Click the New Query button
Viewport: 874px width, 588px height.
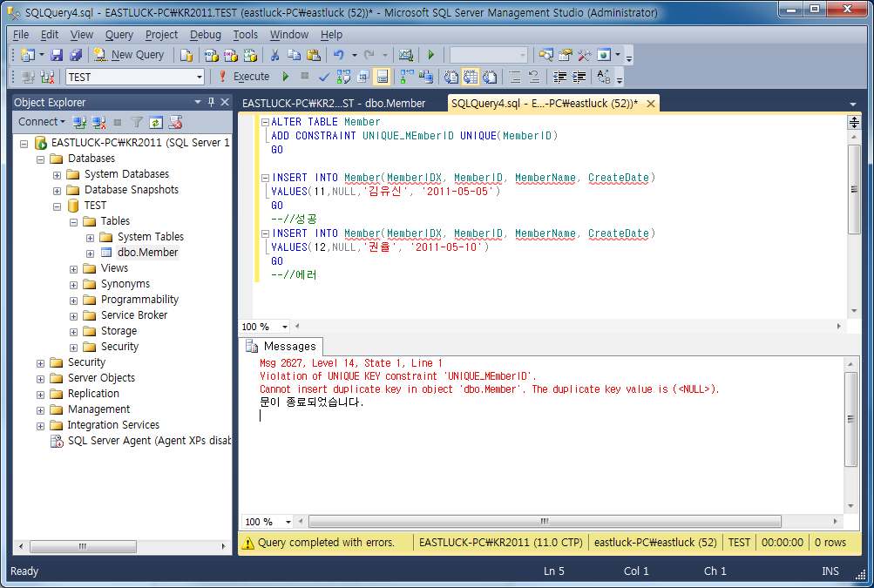click(x=129, y=55)
